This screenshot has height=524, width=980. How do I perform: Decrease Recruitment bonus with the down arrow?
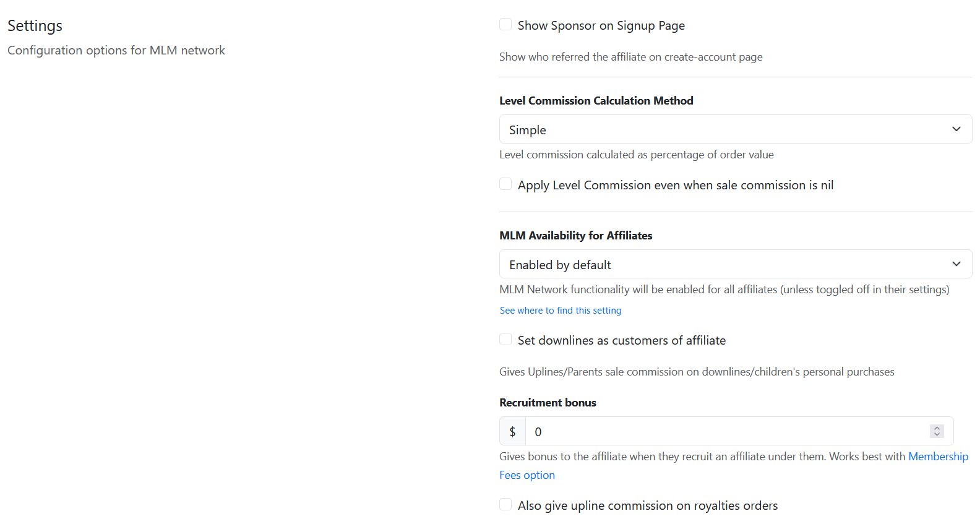(937, 435)
